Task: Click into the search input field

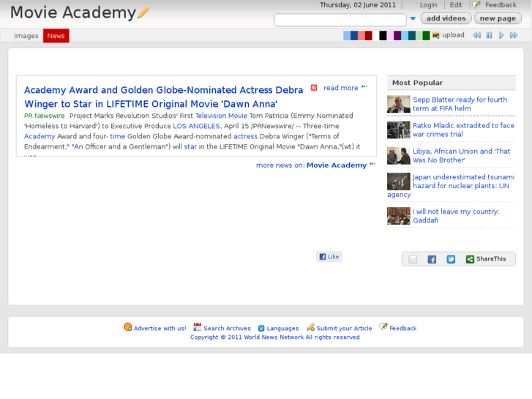Action: coord(340,20)
